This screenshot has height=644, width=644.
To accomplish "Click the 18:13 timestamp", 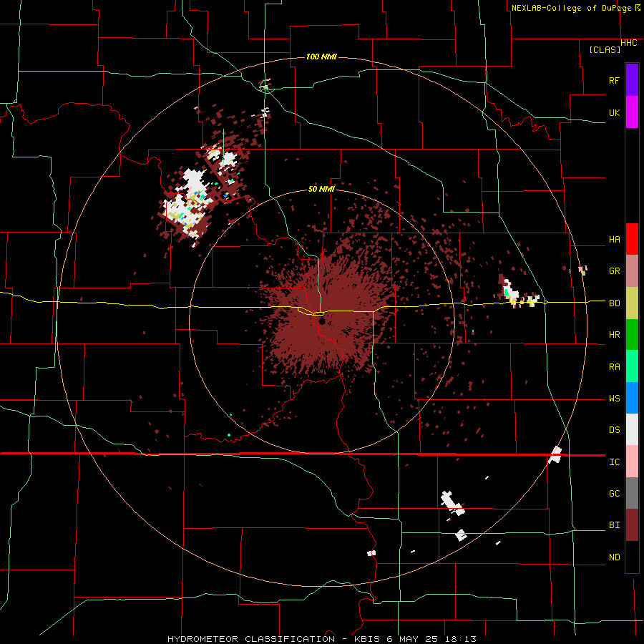I will 460,639.
